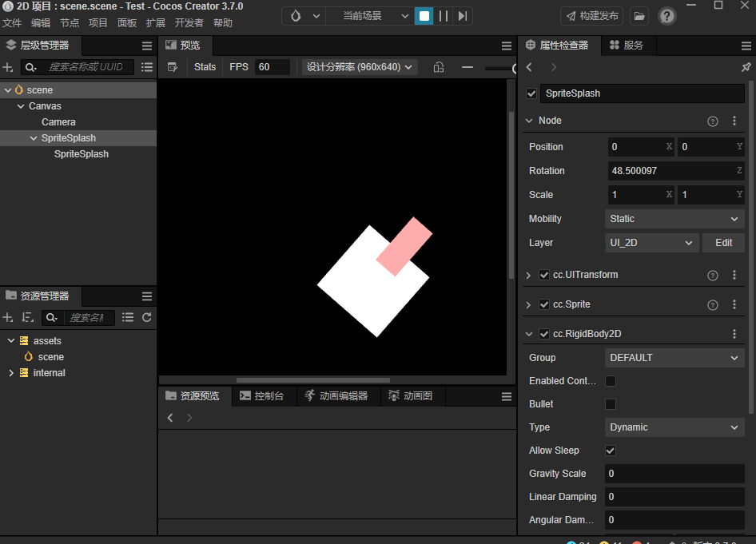The image size is (756, 544).
Task: Click the flame preview platform icon
Action: tap(296, 16)
